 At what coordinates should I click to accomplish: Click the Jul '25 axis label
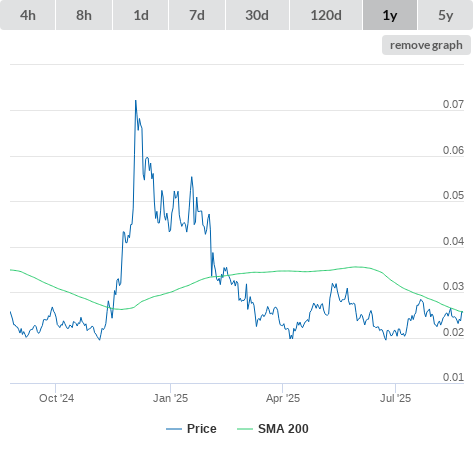point(395,398)
